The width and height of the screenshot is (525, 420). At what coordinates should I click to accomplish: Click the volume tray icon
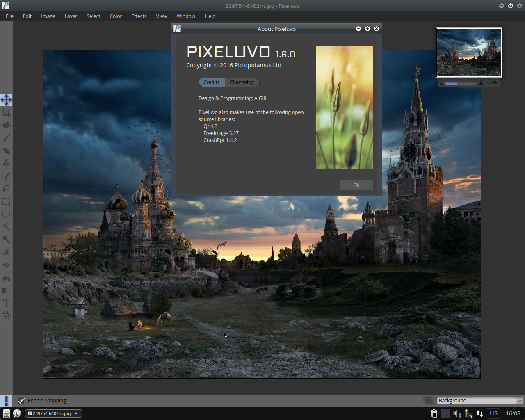(x=457, y=413)
